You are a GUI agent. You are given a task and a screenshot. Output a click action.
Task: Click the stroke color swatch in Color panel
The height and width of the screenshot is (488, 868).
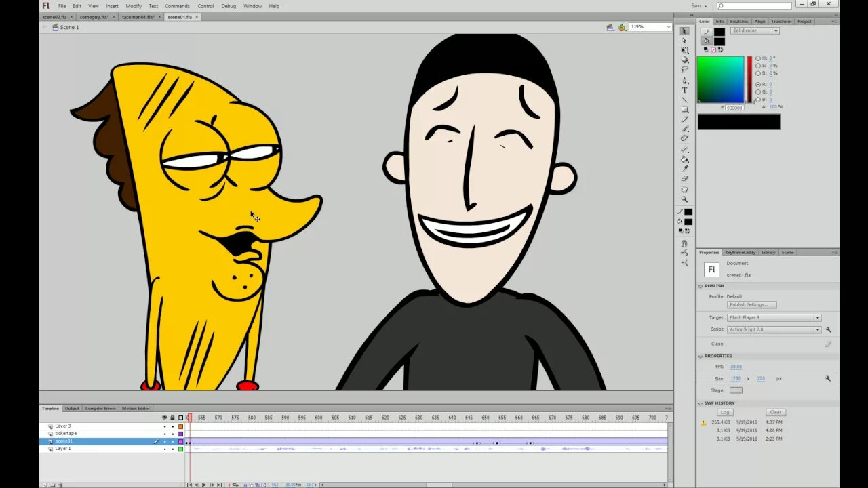click(719, 32)
